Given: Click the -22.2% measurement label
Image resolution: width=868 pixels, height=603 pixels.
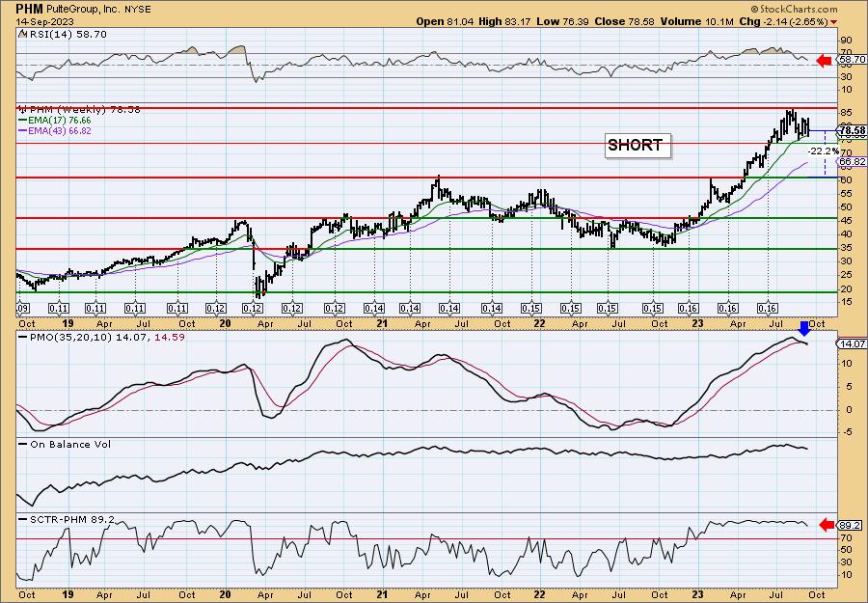Looking at the screenshot, I should (x=824, y=151).
